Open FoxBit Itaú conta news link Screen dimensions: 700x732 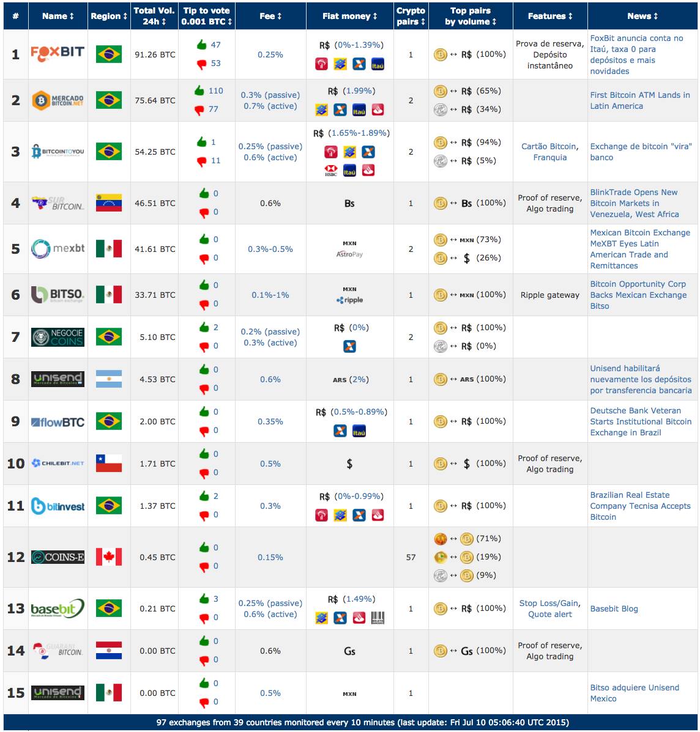coord(636,54)
